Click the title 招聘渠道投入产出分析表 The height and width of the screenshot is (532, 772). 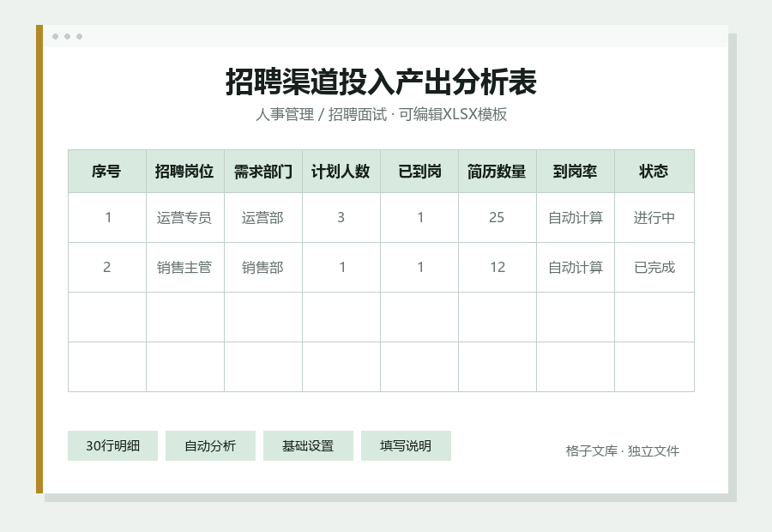pos(381,82)
